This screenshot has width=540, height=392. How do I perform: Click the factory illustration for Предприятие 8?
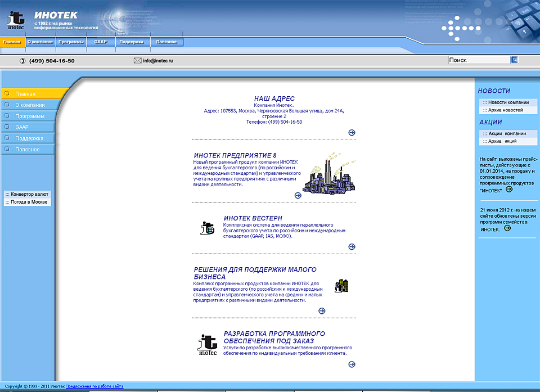[x=329, y=173]
